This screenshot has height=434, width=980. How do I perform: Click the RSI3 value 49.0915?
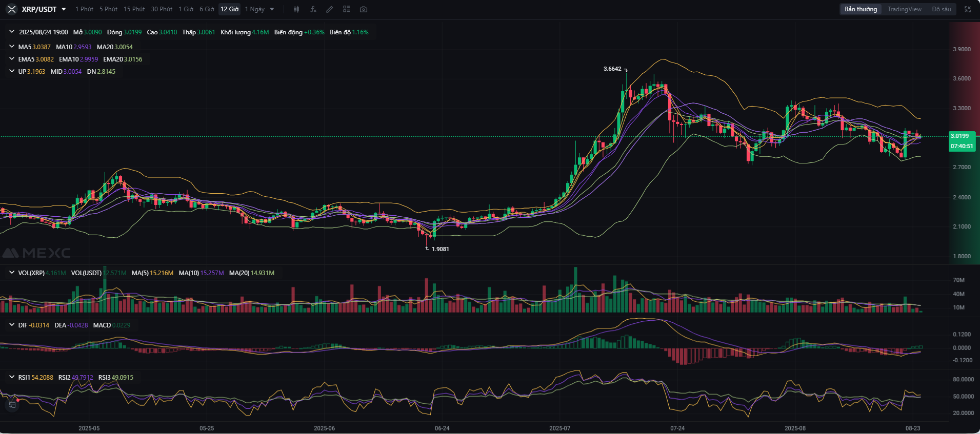point(123,377)
